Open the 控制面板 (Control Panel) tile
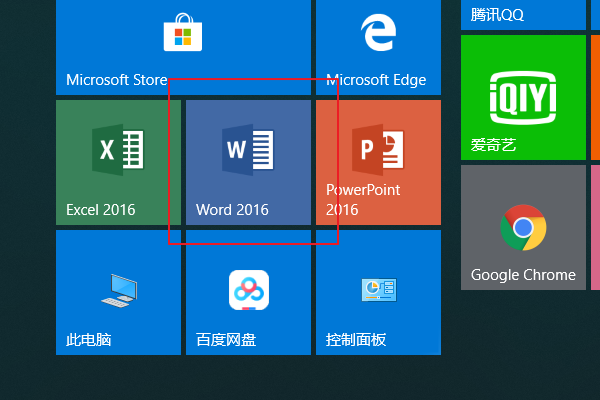Image resolution: width=600 pixels, height=400 pixels. 378,292
